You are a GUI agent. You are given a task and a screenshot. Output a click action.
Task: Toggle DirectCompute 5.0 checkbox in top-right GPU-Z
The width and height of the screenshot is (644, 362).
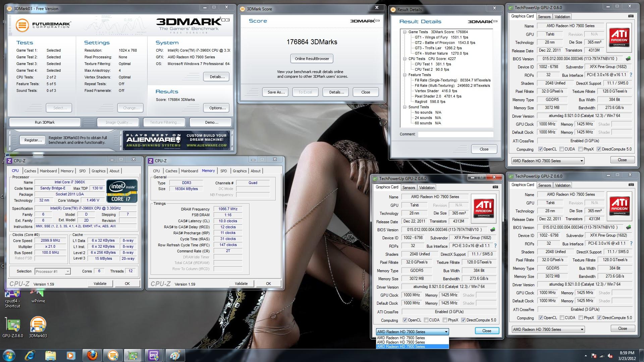tap(599, 149)
